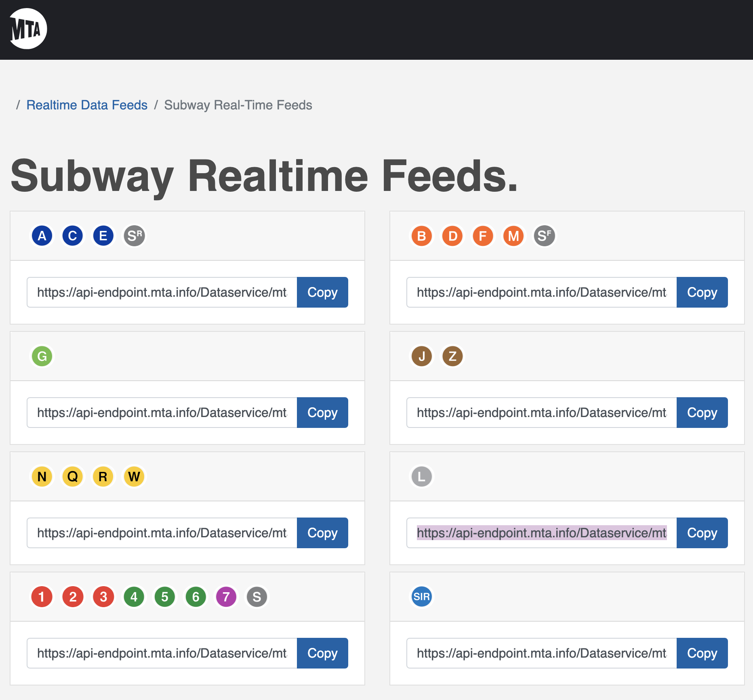Open the Realtime Data Feeds breadcrumb link
753x700 pixels.
[x=87, y=105]
